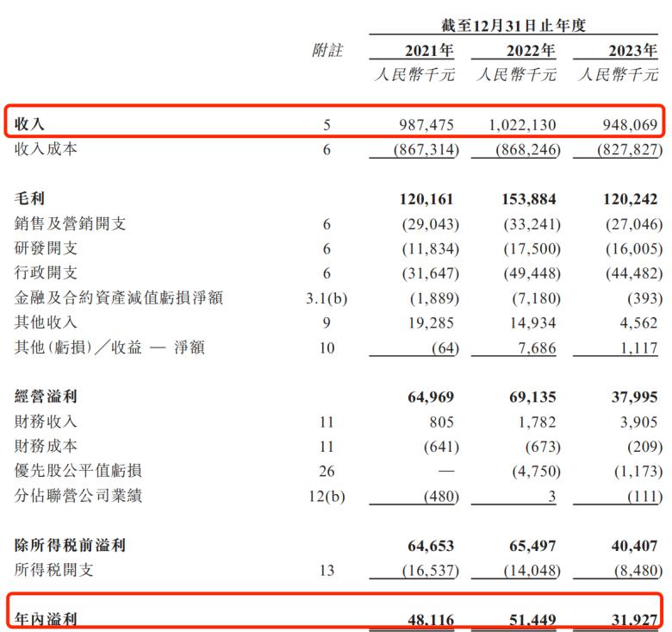Image resolution: width=672 pixels, height=632 pixels.
Task: Click the 除所得税前溢利 label
Action: pyautogui.click(x=70, y=546)
